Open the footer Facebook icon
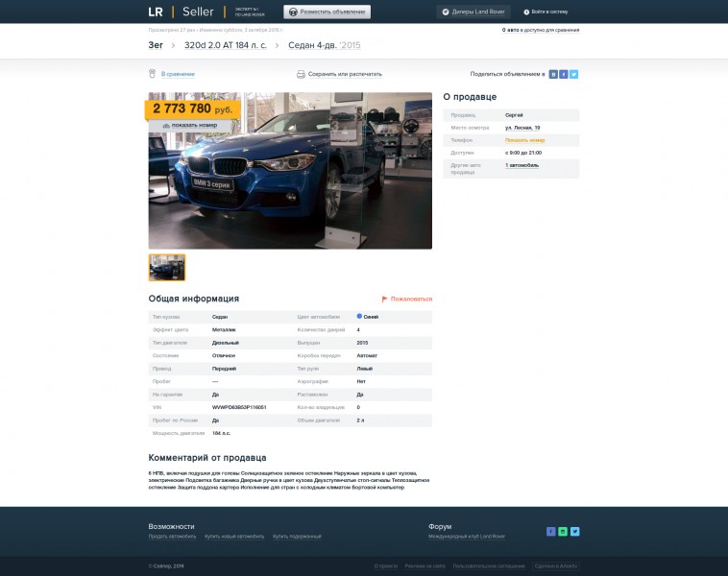The image size is (728, 576). [550, 532]
